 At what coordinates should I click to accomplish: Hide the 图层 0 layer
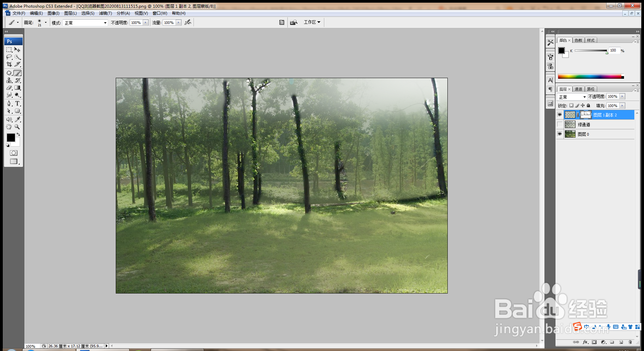560,134
